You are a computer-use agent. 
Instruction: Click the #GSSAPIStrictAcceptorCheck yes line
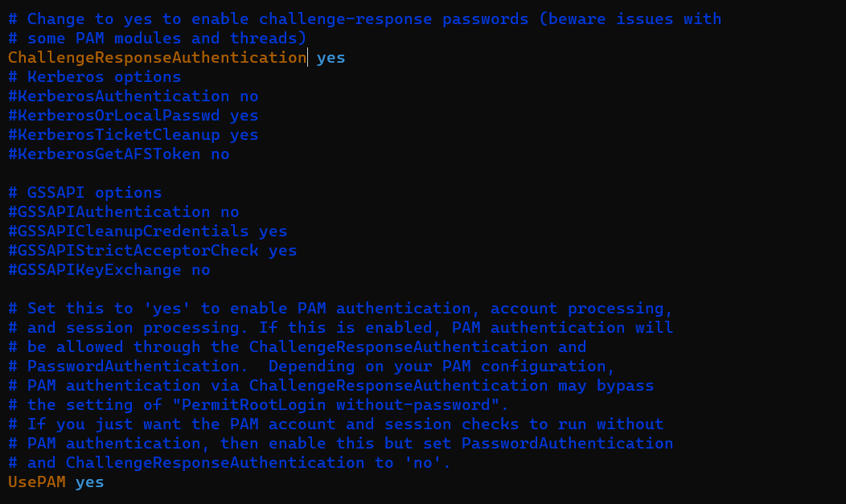click(152, 251)
